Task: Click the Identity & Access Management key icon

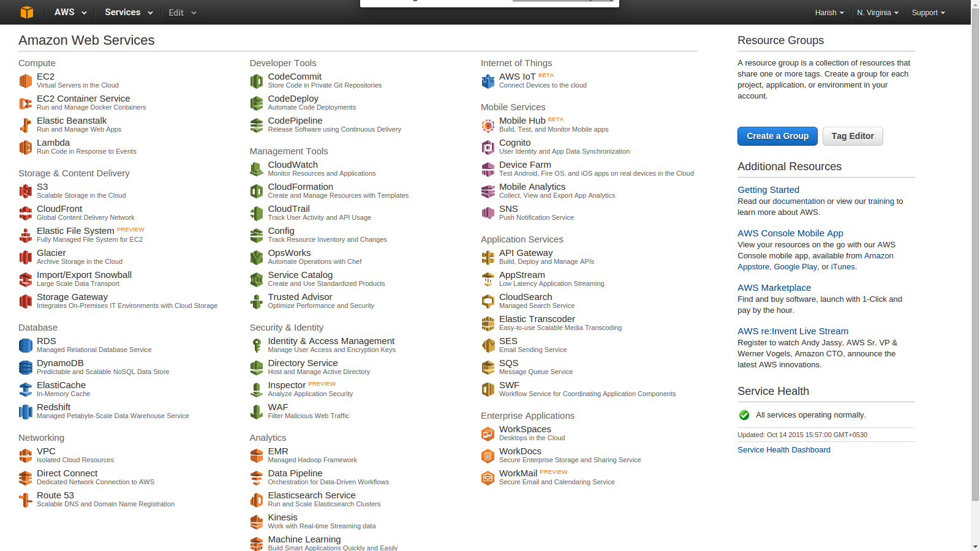Action: [x=257, y=345]
